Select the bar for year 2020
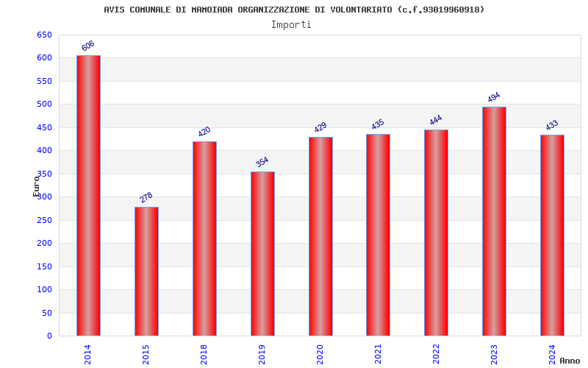 coord(320,236)
